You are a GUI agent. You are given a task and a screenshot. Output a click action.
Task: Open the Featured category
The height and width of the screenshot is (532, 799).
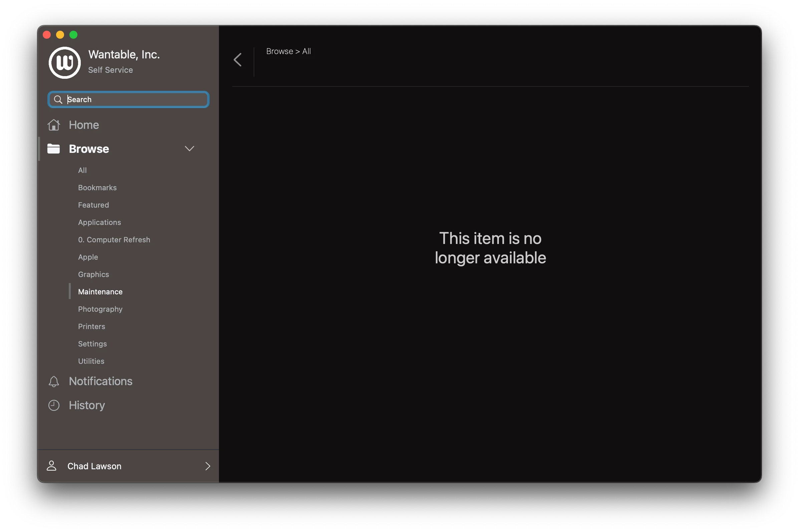pyautogui.click(x=93, y=205)
